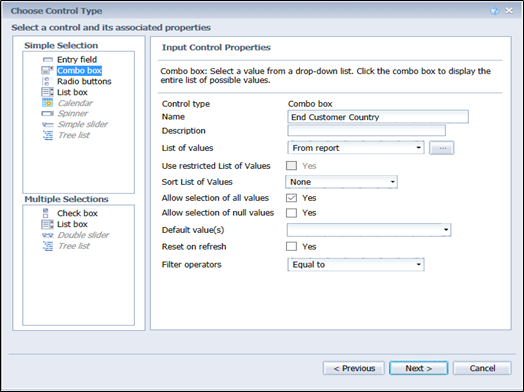Click the Simple Selection heading
This screenshot has height=392, width=524.
coord(61,45)
